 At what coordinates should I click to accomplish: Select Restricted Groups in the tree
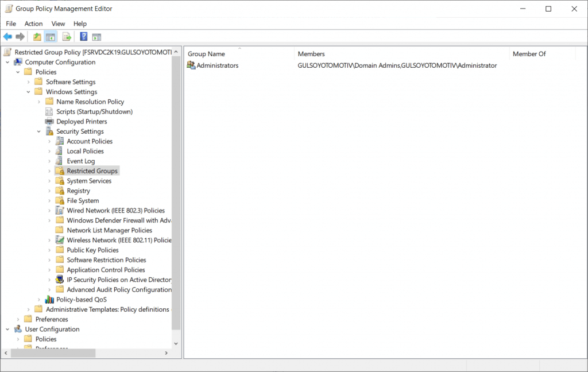pyautogui.click(x=92, y=171)
